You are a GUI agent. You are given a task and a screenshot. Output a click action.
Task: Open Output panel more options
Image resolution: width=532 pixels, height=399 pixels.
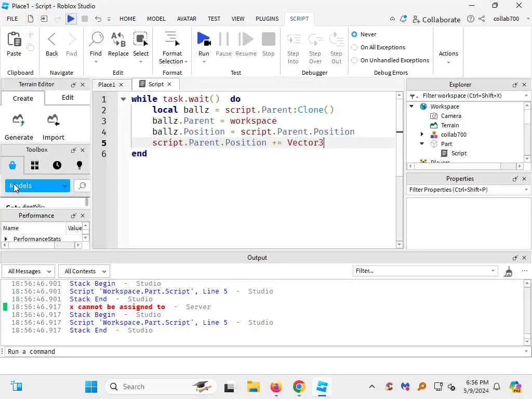coord(525,271)
